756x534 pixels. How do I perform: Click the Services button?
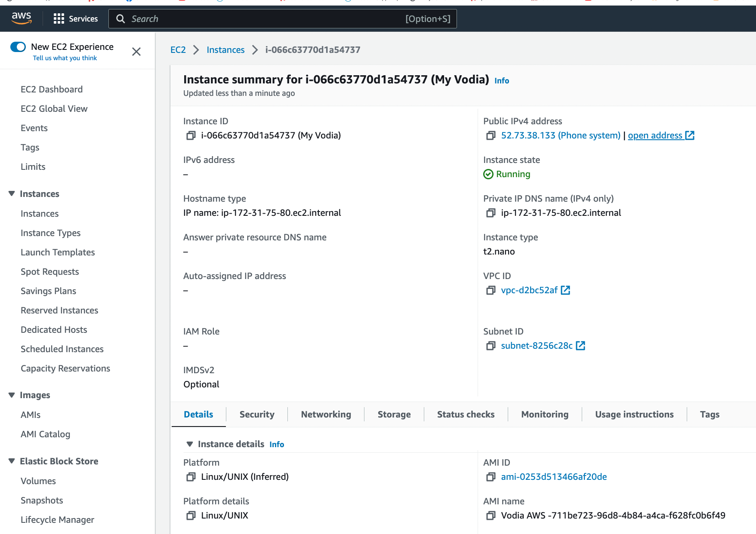click(x=76, y=18)
